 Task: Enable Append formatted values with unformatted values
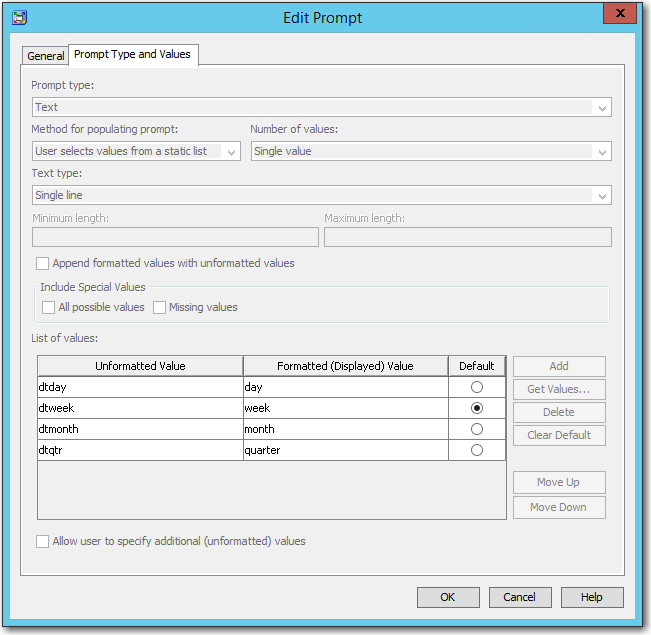[43, 264]
